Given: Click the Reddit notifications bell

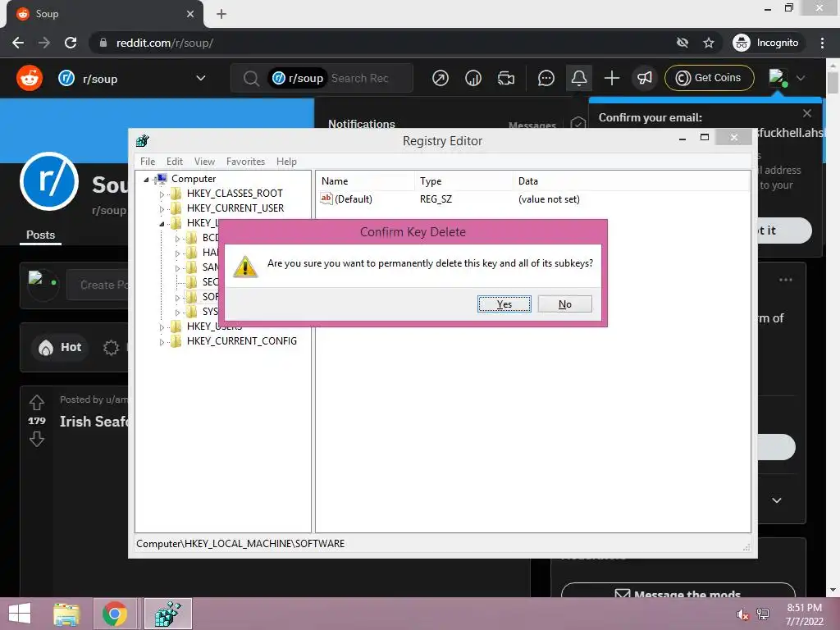Looking at the screenshot, I should [579, 78].
